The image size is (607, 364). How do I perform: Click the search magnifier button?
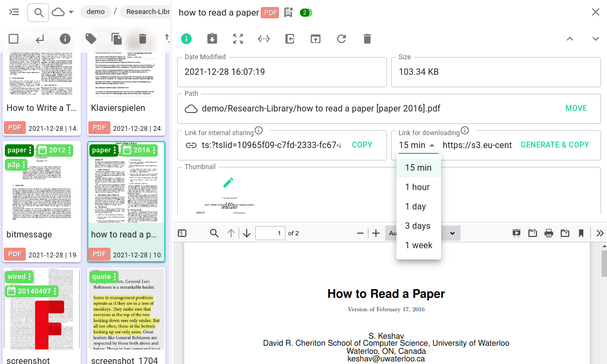[38, 12]
